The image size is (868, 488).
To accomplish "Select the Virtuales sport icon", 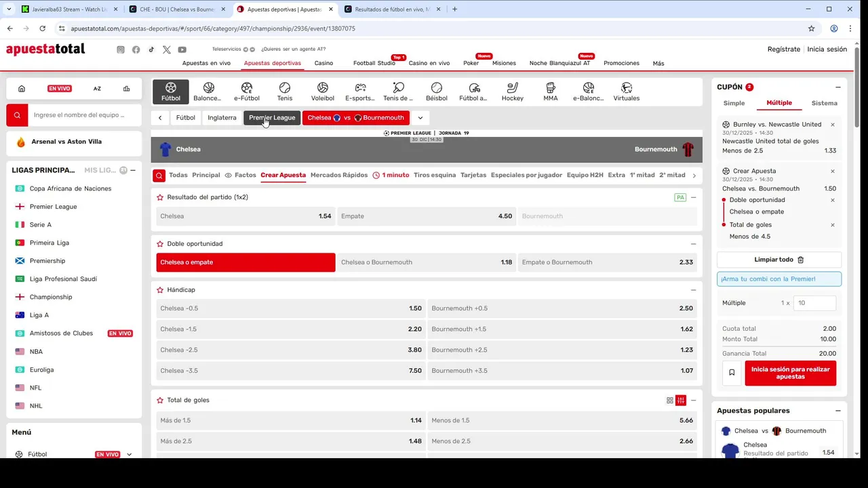I will point(627,91).
